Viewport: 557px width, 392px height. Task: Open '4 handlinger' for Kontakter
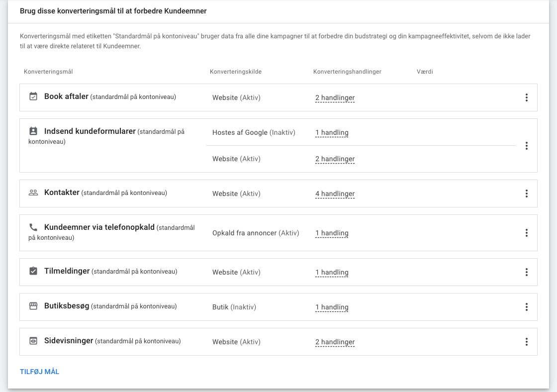[335, 194]
